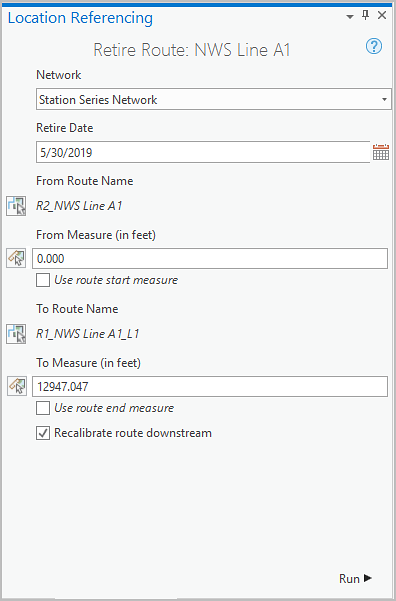Pick From Route Name from the map
396x601 pixels.
point(16,206)
